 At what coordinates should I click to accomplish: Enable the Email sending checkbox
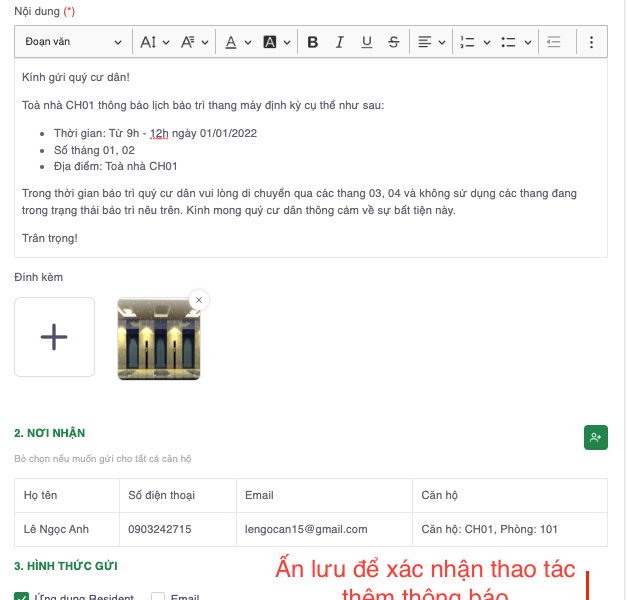pyautogui.click(x=158, y=597)
